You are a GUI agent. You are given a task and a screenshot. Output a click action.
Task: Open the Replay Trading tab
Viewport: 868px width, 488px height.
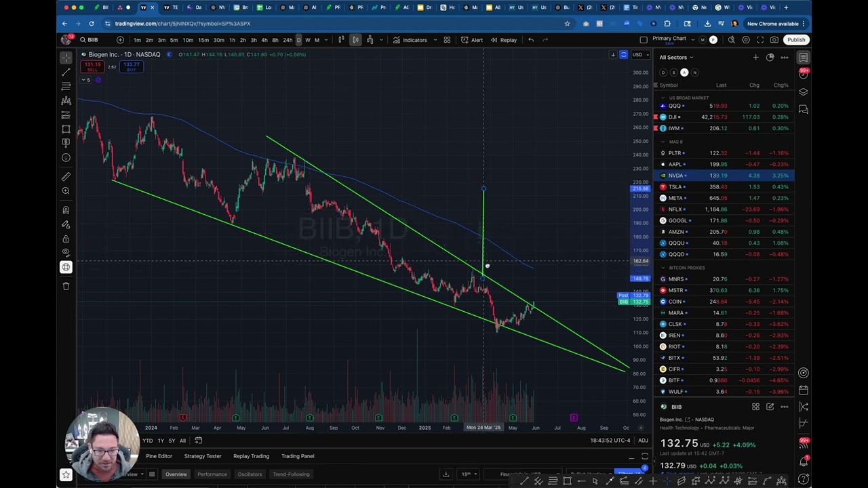point(251,456)
